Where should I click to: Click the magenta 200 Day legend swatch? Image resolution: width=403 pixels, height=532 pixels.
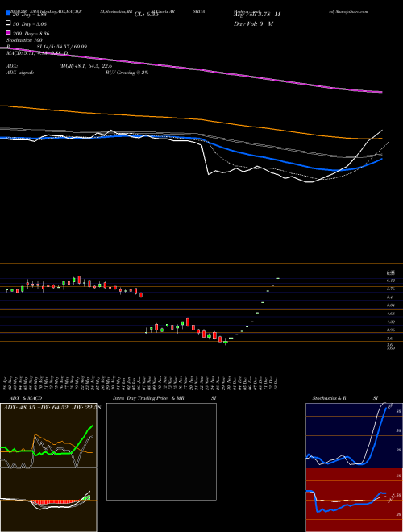[x=9, y=32]
